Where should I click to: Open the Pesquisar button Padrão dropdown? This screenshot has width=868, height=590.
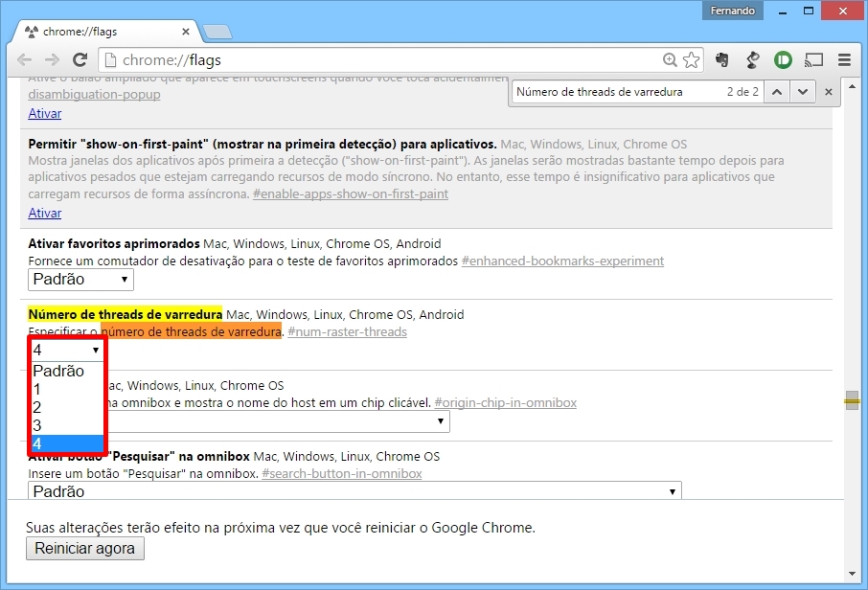click(x=354, y=490)
